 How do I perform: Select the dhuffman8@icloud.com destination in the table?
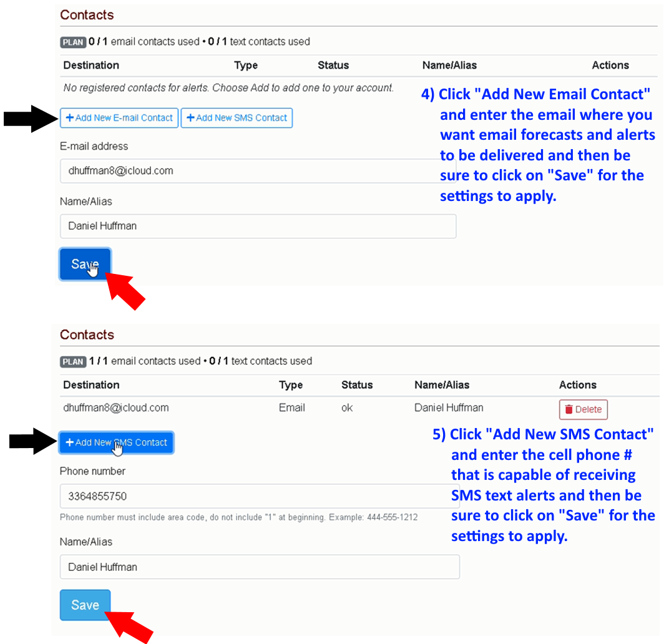point(116,408)
